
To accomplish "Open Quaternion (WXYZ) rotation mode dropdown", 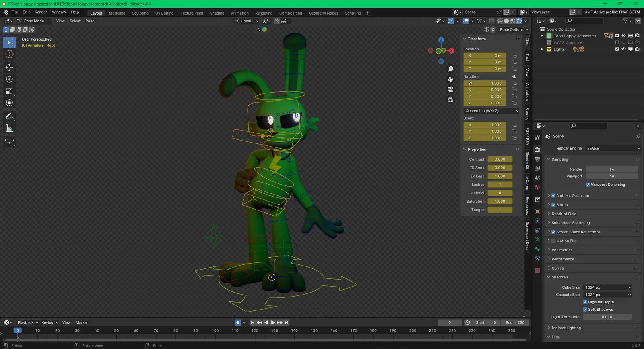I will coord(491,111).
